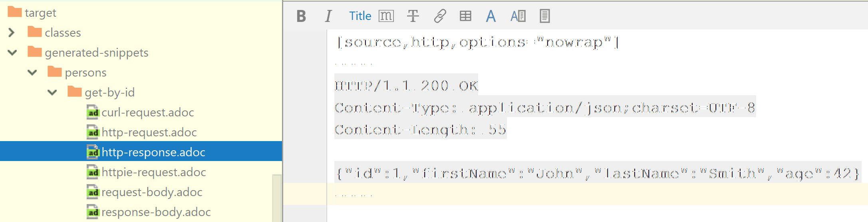Insert a table from the toolbar

[465, 16]
